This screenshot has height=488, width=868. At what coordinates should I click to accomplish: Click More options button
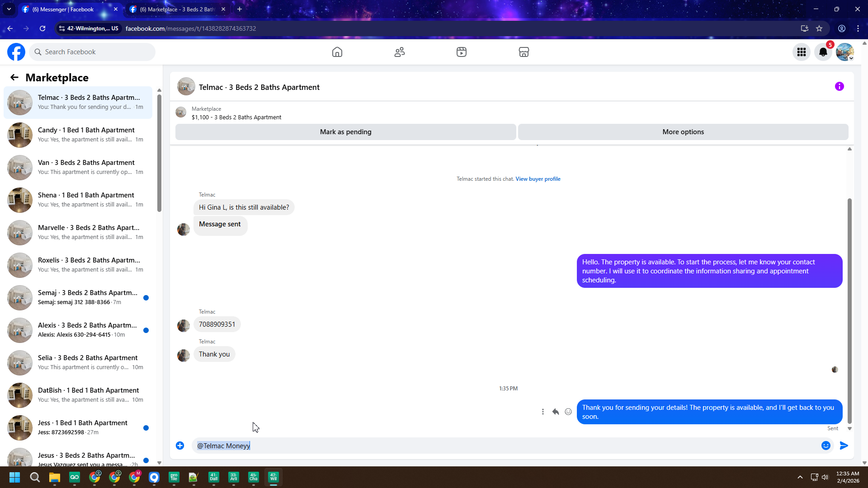[683, 132]
